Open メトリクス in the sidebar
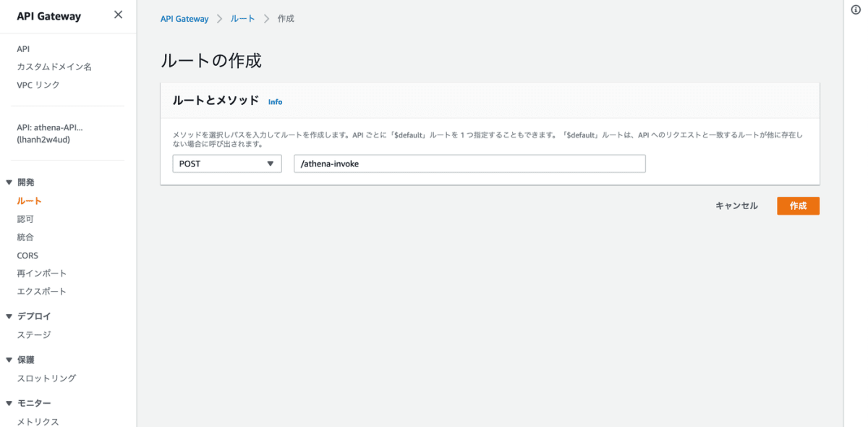The width and height of the screenshot is (868, 427). click(x=38, y=421)
